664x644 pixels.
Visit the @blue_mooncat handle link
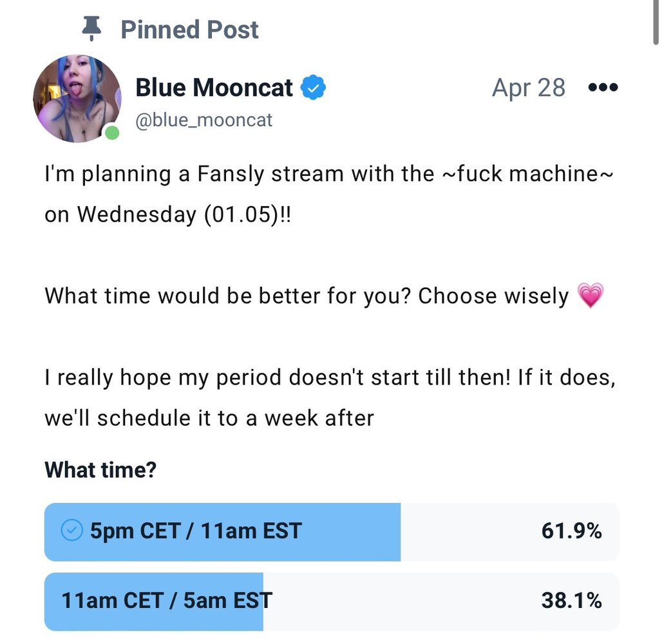point(204,120)
